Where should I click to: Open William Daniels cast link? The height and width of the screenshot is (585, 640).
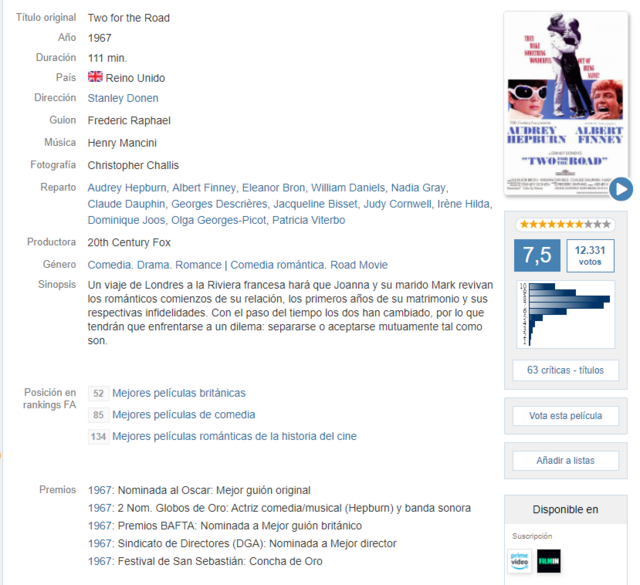[x=348, y=188]
